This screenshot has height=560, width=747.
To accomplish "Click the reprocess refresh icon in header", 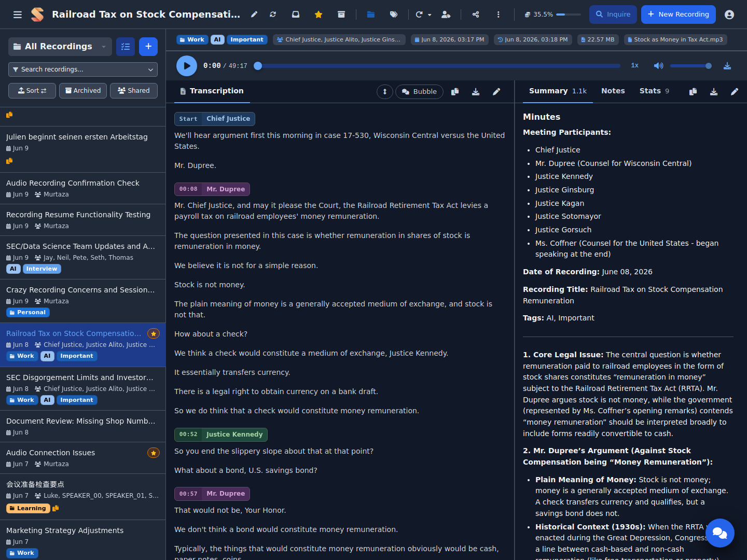I will point(273,15).
